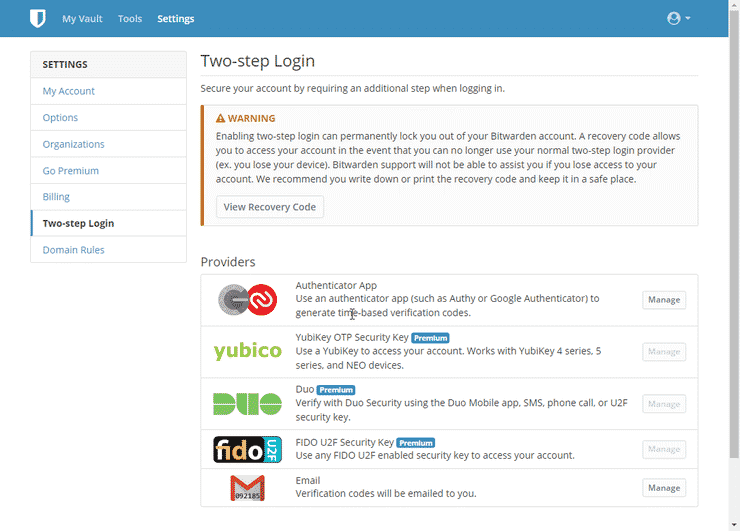Click the Duo logo
Viewport: 740px width, 531px height.
(x=248, y=404)
